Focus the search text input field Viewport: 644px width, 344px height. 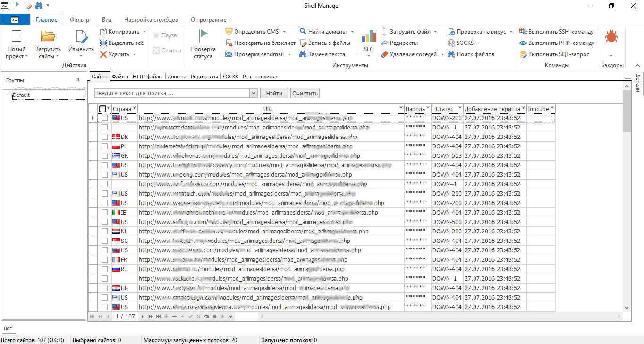pyautogui.click(x=172, y=93)
